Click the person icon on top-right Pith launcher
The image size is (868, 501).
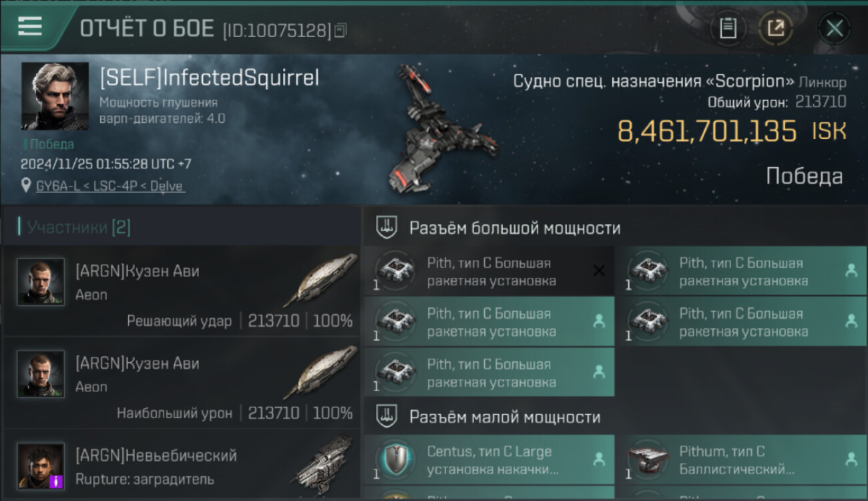(x=851, y=271)
